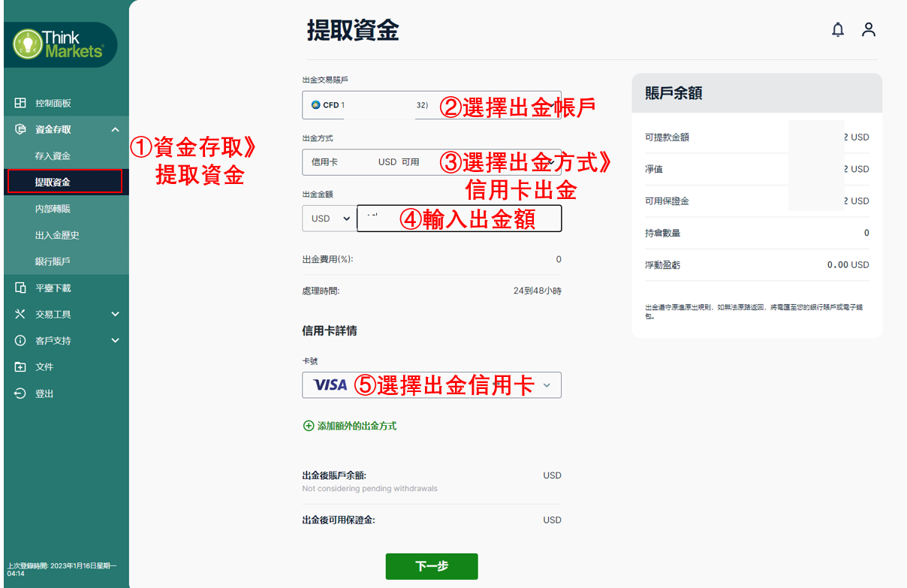Click the 信用卡詳情 section heading
The image size is (907, 588).
[329, 330]
